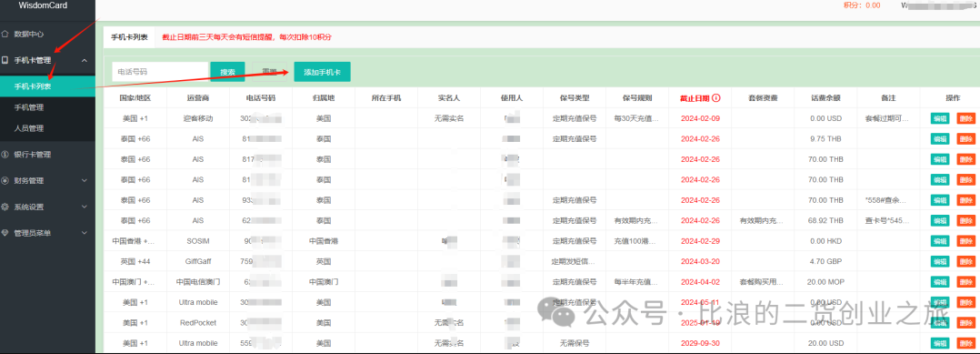
Task: Edit the row with 9.75 THB balance
Action: pyautogui.click(x=939, y=139)
